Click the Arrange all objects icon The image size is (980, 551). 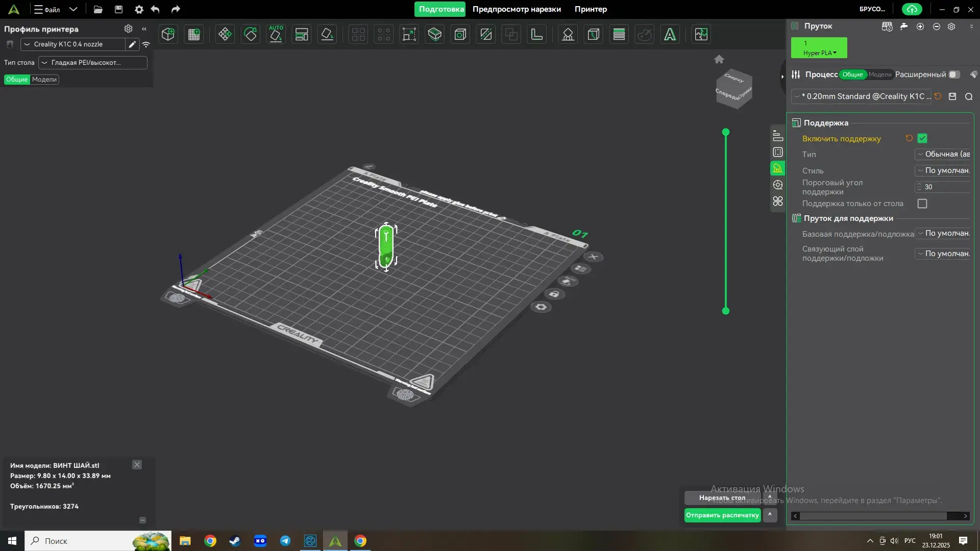pos(302,34)
